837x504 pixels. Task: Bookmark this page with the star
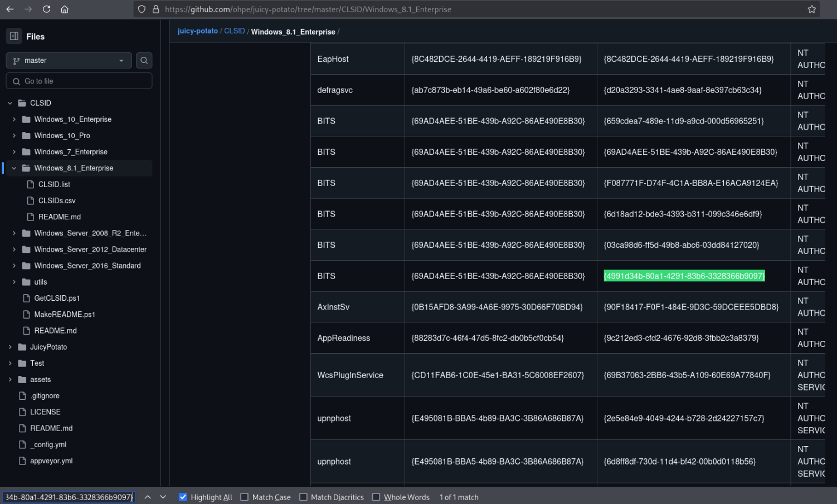811,9
